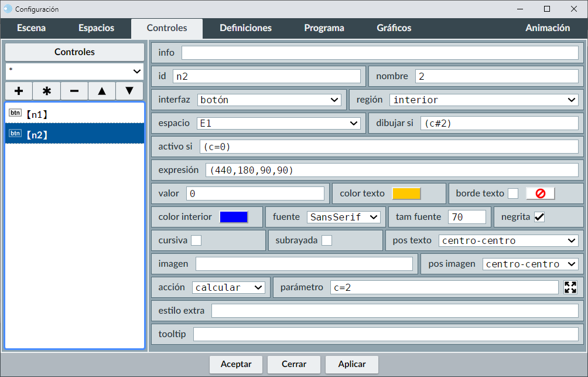Enable the cursiva checkbox
Screen dimensions: 588x377
(196, 240)
